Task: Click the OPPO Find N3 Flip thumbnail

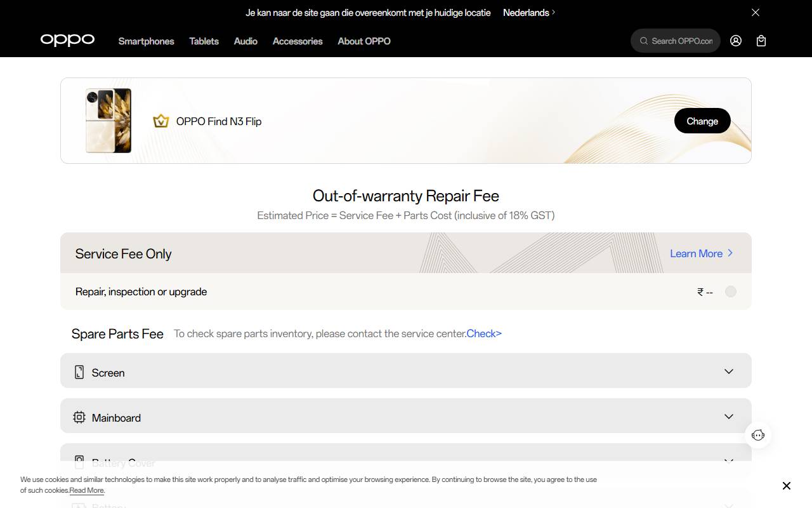Action: click(108, 121)
